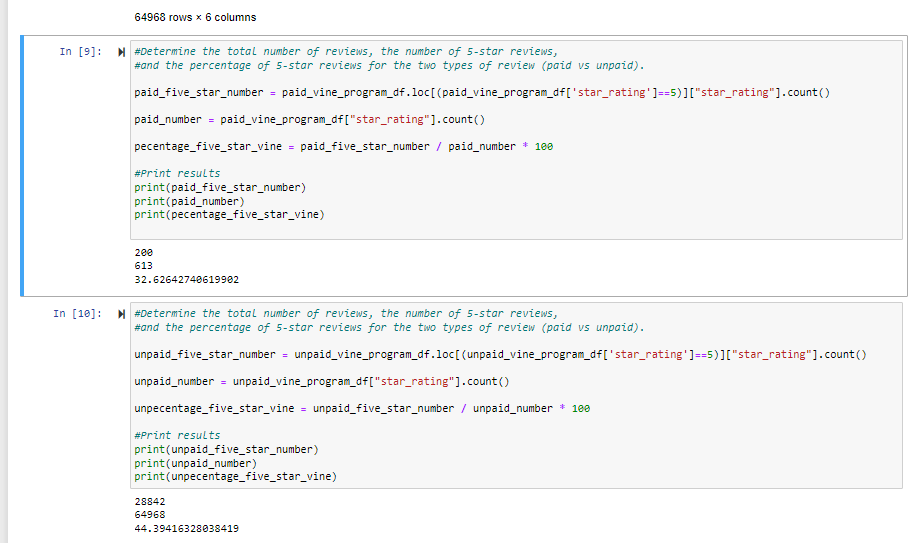
Task: Click the print(unpaid_five_star_number) line
Action: pos(226,450)
